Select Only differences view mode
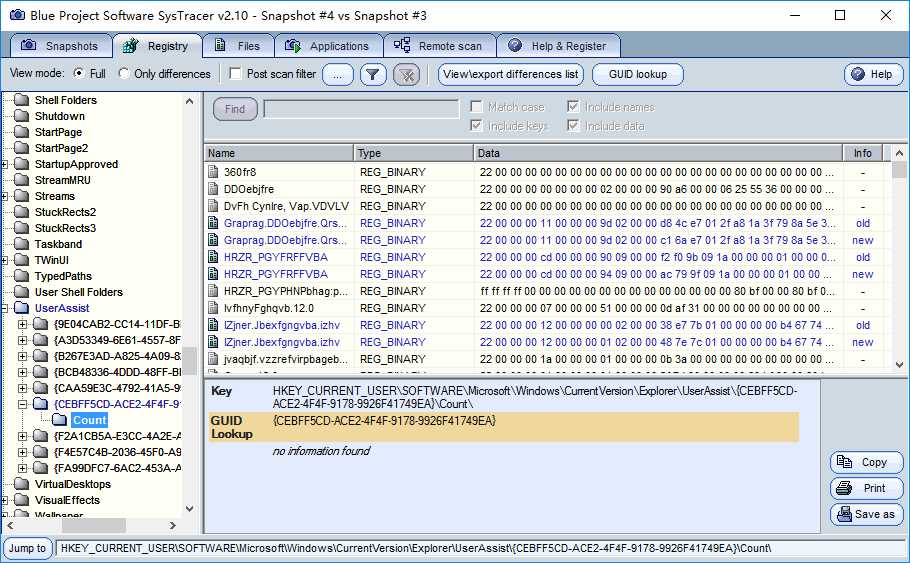This screenshot has width=910, height=563. pos(124,74)
